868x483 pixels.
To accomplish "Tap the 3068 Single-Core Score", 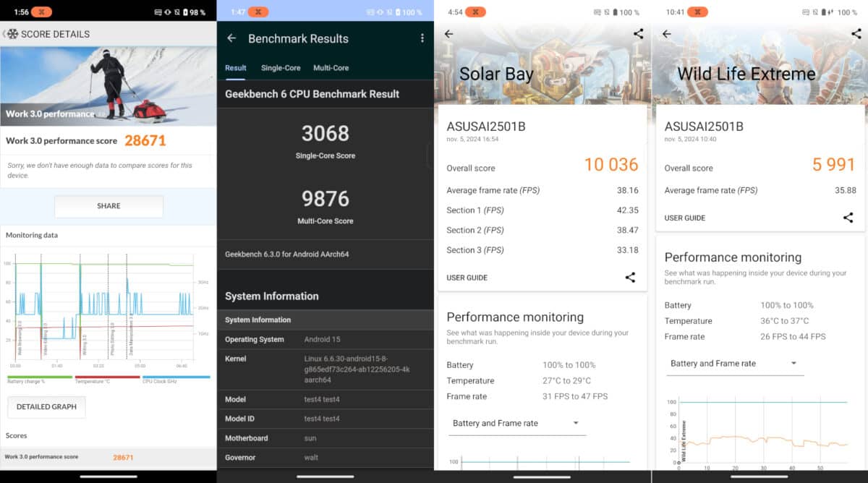I will [325, 133].
